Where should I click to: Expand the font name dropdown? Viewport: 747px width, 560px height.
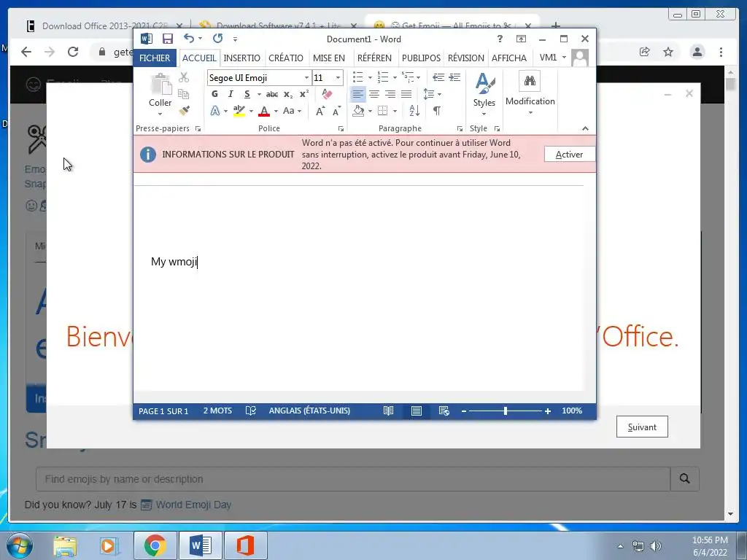pos(306,77)
